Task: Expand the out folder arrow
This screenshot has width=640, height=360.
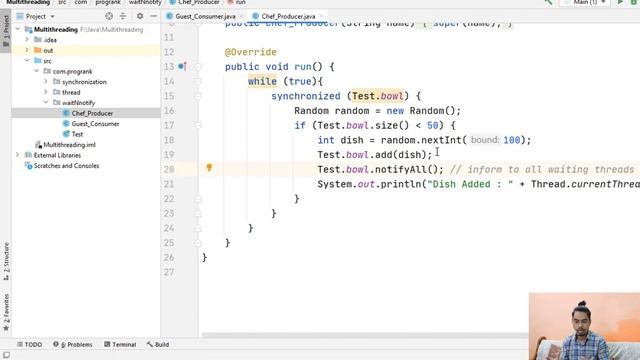Action: (27, 50)
